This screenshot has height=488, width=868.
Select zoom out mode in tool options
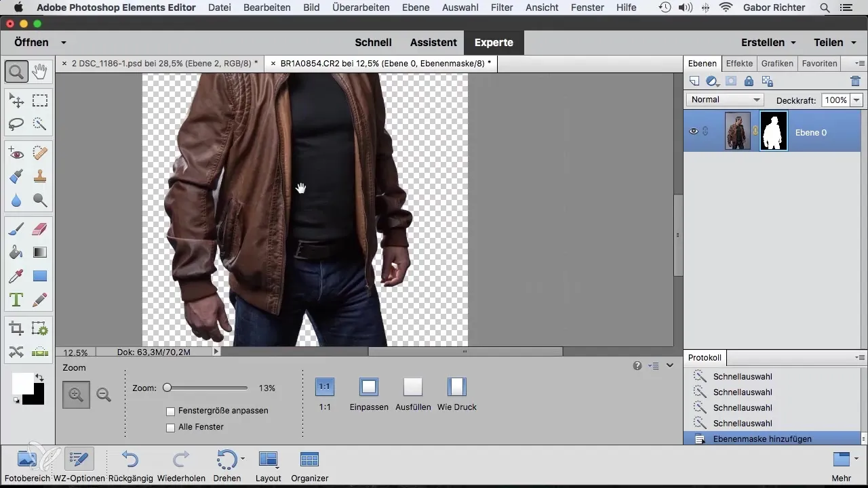click(x=104, y=394)
